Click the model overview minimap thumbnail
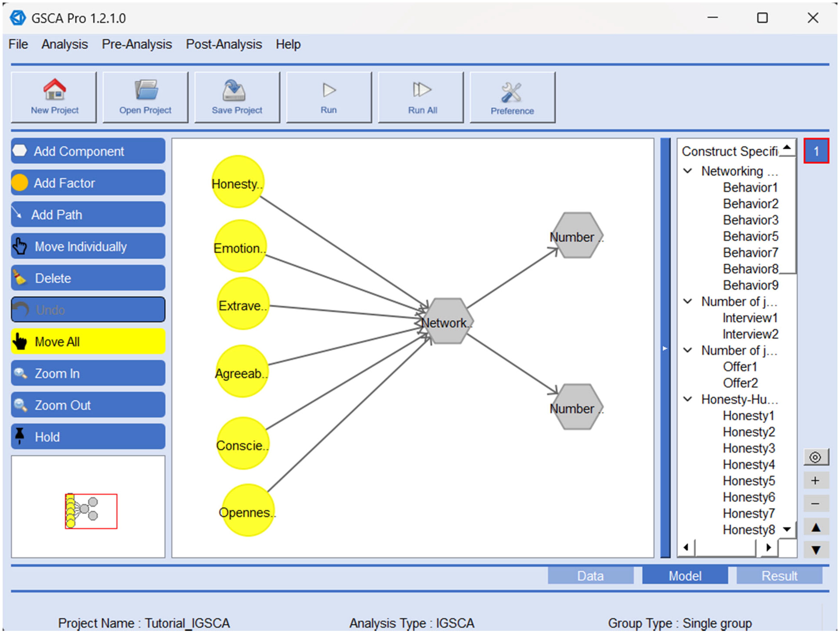The height and width of the screenshot is (633, 840). point(89,507)
